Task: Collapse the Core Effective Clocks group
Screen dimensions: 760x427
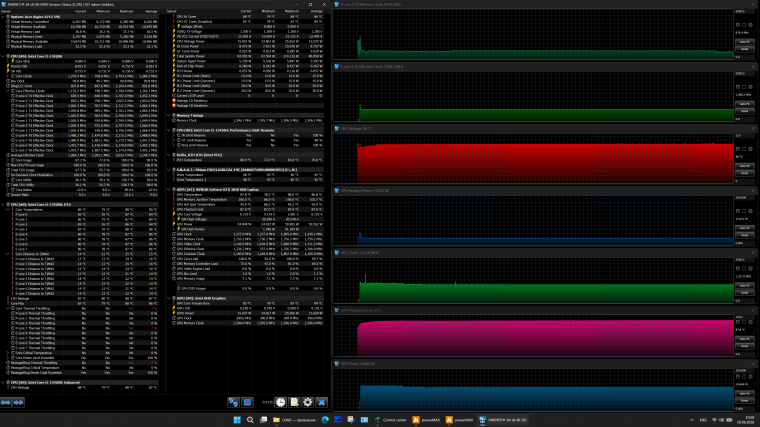Action: 7,91
